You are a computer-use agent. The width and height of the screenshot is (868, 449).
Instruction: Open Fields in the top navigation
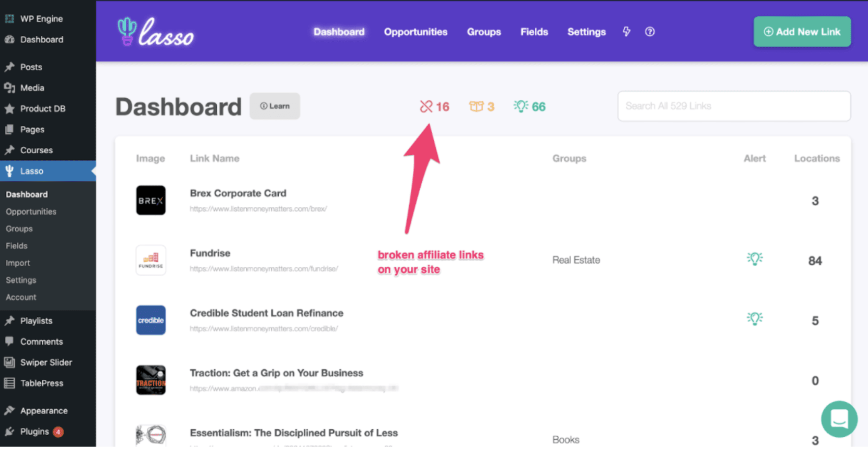[x=534, y=32]
